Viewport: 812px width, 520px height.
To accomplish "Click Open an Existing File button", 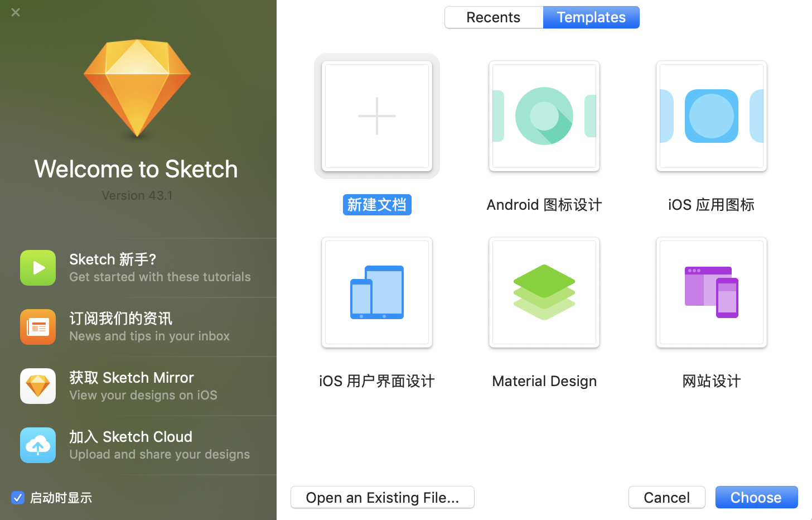I will pos(382,497).
